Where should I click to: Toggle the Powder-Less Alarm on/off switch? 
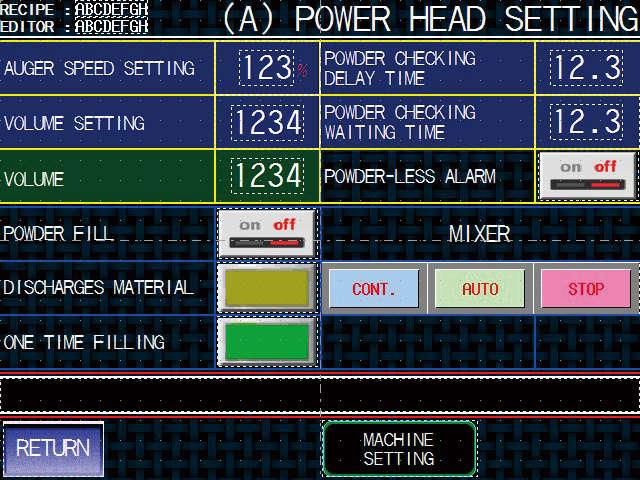pyautogui.click(x=587, y=176)
